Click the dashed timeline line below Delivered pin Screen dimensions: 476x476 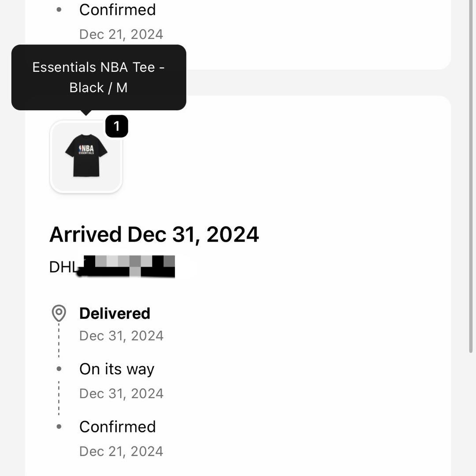coord(59,342)
